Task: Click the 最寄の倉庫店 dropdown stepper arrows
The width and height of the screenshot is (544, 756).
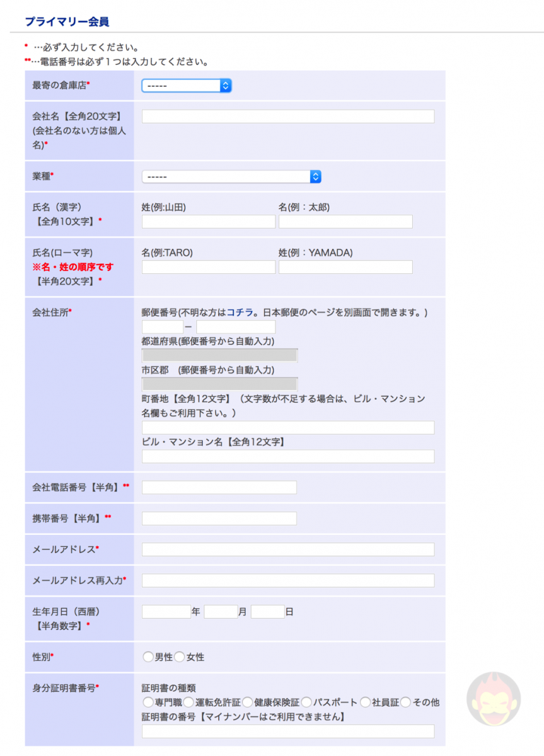Action: click(226, 86)
